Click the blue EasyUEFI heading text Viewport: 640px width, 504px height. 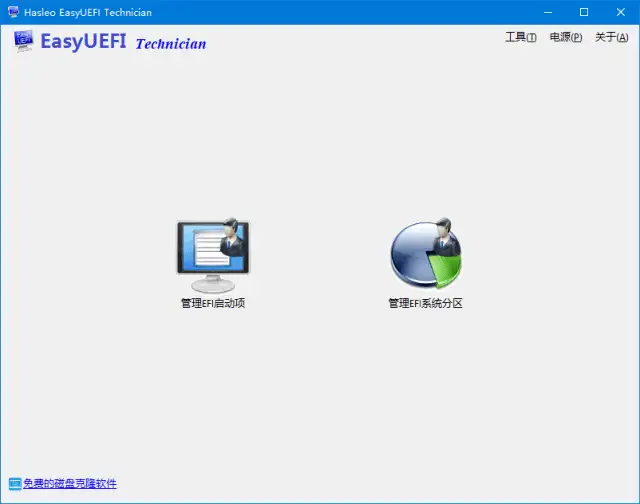pos(84,42)
